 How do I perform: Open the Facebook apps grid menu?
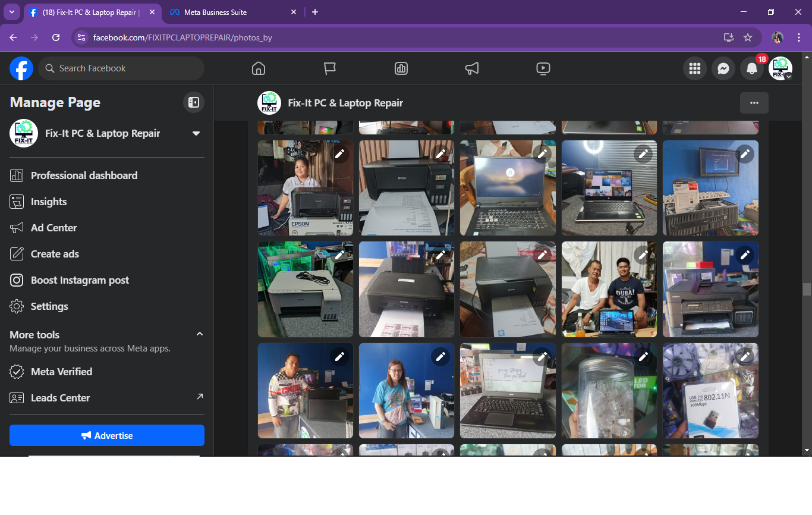(x=694, y=68)
